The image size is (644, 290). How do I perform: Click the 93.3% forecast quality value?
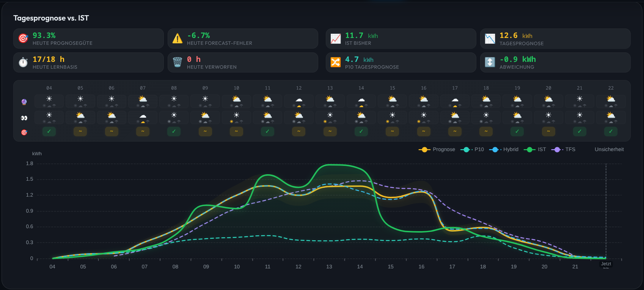click(44, 35)
